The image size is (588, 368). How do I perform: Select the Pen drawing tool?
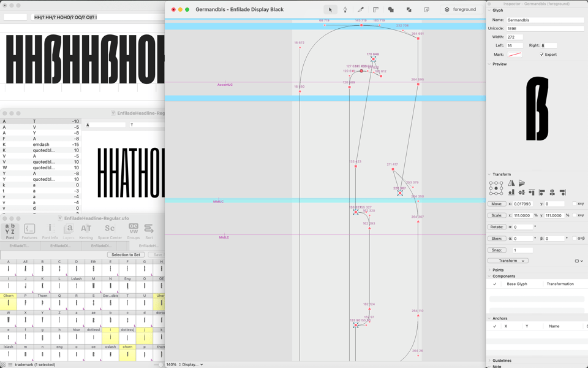(345, 10)
